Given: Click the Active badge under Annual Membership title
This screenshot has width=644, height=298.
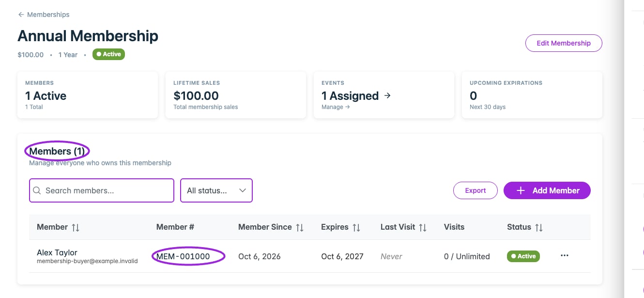Looking at the screenshot, I should pos(108,54).
